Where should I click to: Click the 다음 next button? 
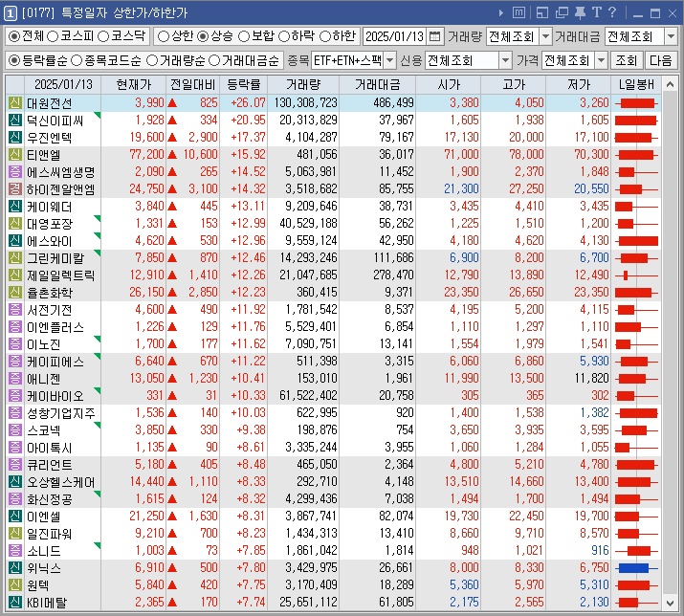tap(660, 60)
